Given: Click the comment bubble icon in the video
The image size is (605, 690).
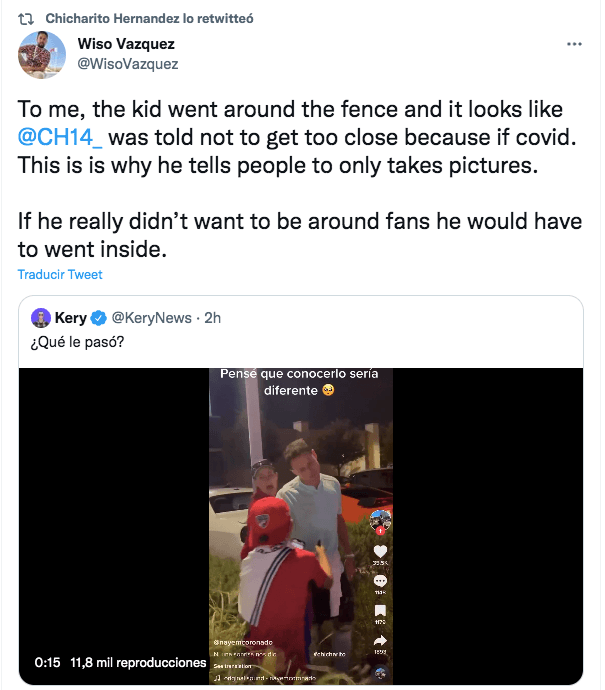Looking at the screenshot, I should coord(379,581).
